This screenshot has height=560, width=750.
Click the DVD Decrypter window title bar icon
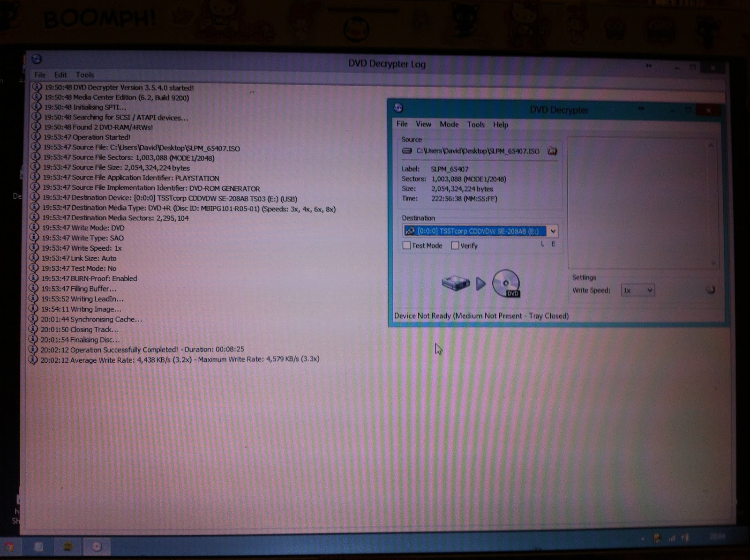398,108
